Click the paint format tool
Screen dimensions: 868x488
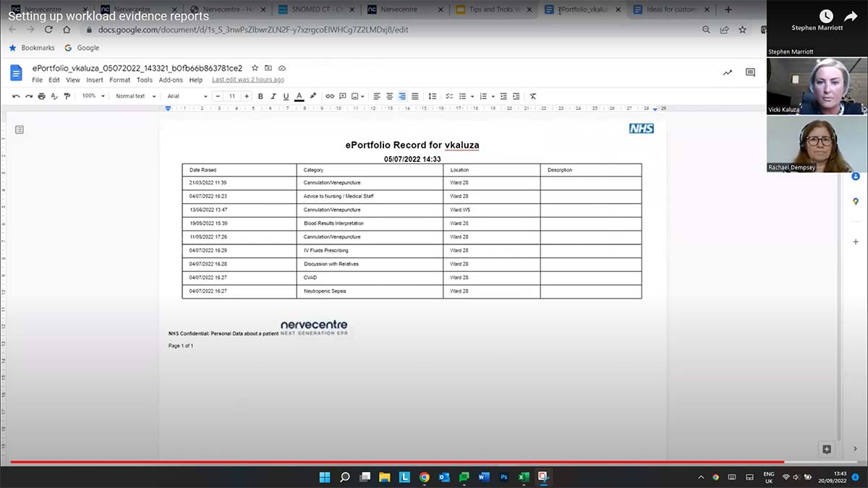67,96
